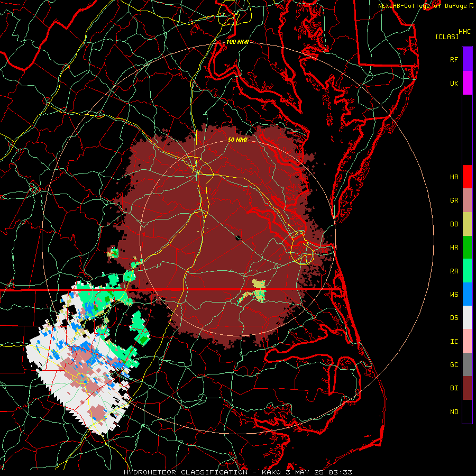
Task: Click the RF purple legend swatch
Action: (x=467, y=59)
